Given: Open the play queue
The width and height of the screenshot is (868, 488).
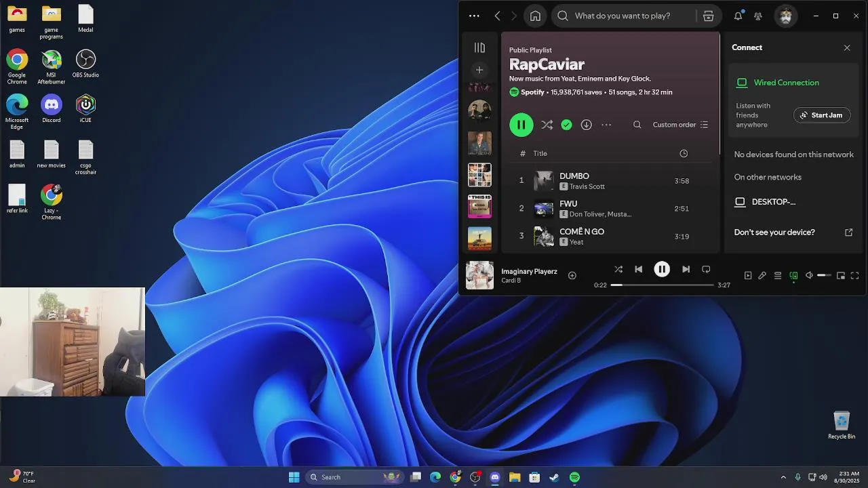Looking at the screenshot, I should click(778, 275).
